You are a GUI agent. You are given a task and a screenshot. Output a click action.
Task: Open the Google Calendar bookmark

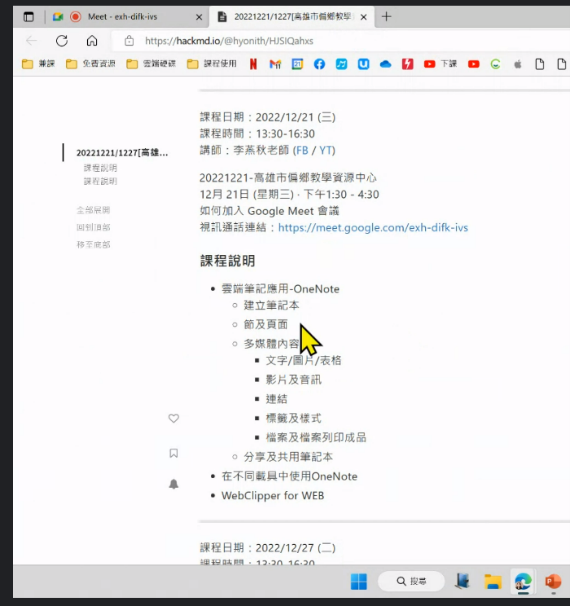tap(297, 64)
